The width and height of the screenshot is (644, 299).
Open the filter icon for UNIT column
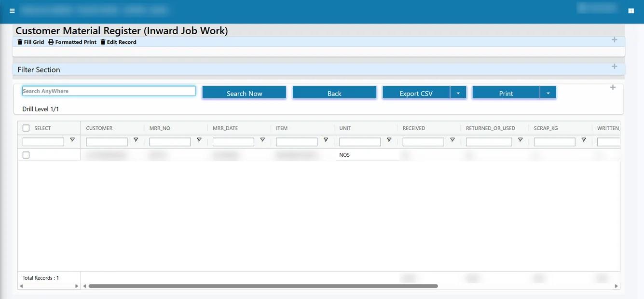pos(389,140)
